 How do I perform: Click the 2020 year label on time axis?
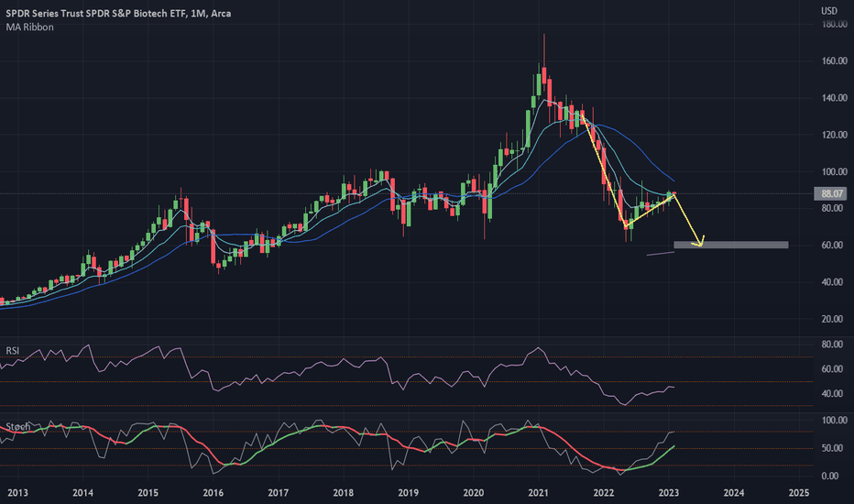click(x=474, y=493)
